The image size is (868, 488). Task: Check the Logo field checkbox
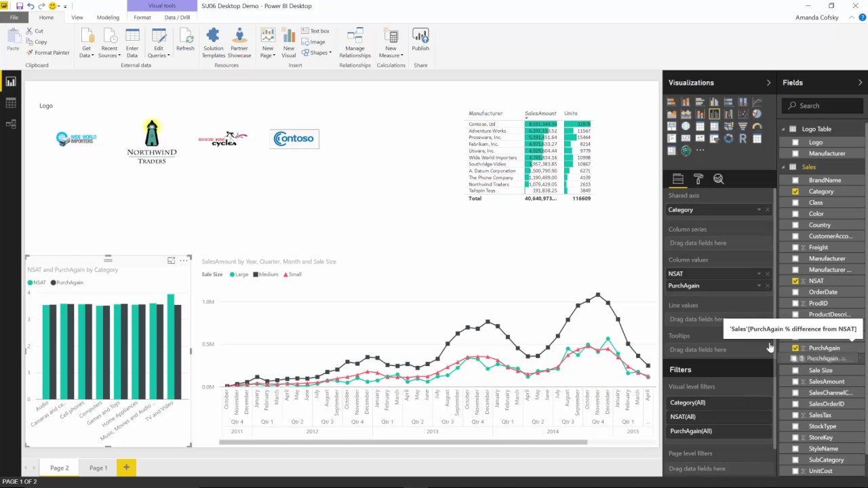coord(795,142)
